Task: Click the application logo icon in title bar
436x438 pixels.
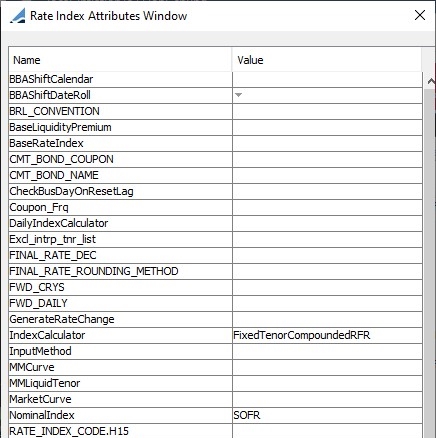Action: [17, 16]
